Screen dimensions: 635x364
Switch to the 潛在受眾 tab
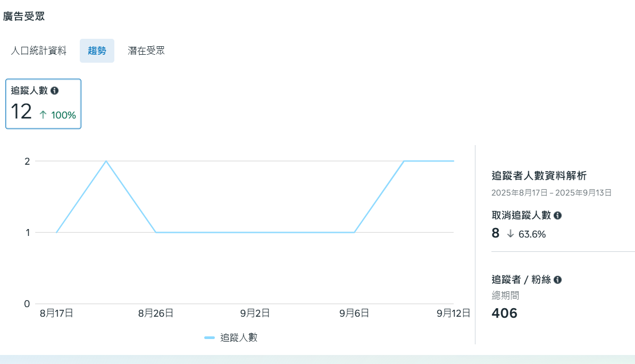[x=146, y=51]
